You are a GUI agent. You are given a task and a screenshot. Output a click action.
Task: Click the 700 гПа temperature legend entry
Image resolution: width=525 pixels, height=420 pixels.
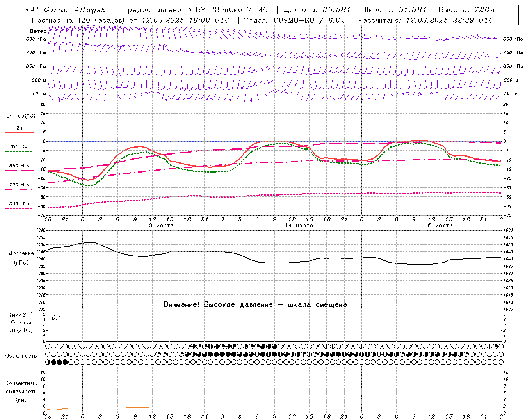point(19,185)
